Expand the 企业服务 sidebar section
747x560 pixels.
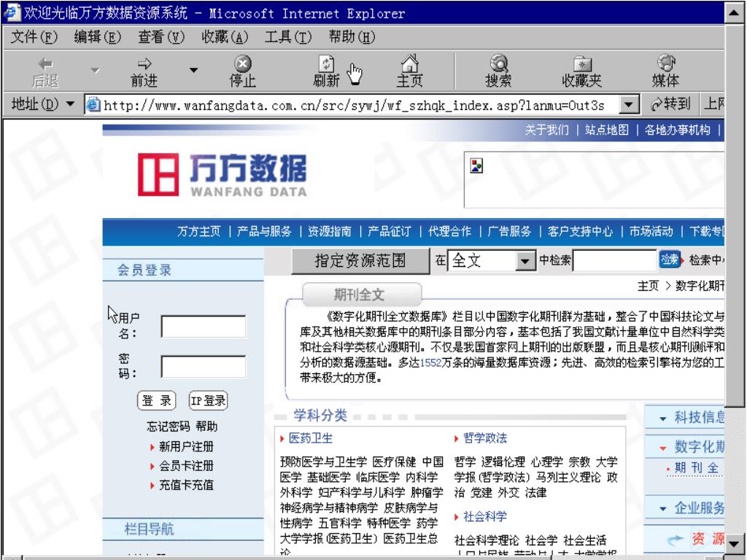click(662, 509)
